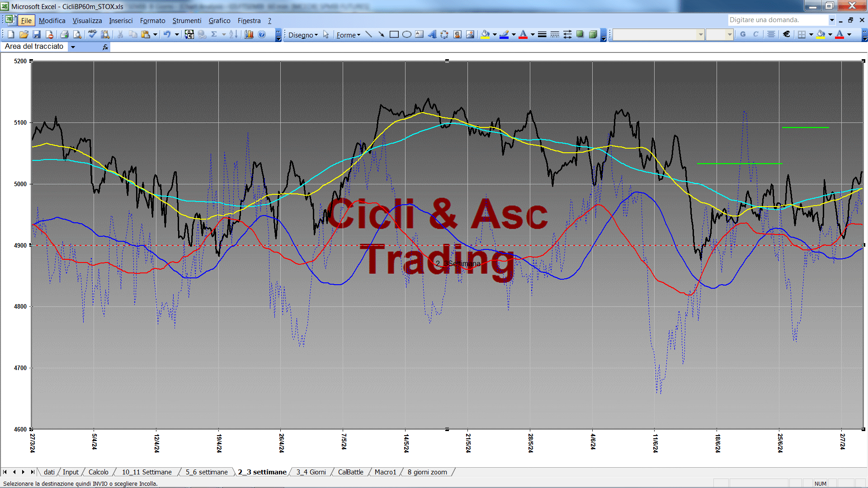The width and height of the screenshot is (868, 488).
Task: Switch to the 10_11 Settimane sheet
Action: click(147, 472)
